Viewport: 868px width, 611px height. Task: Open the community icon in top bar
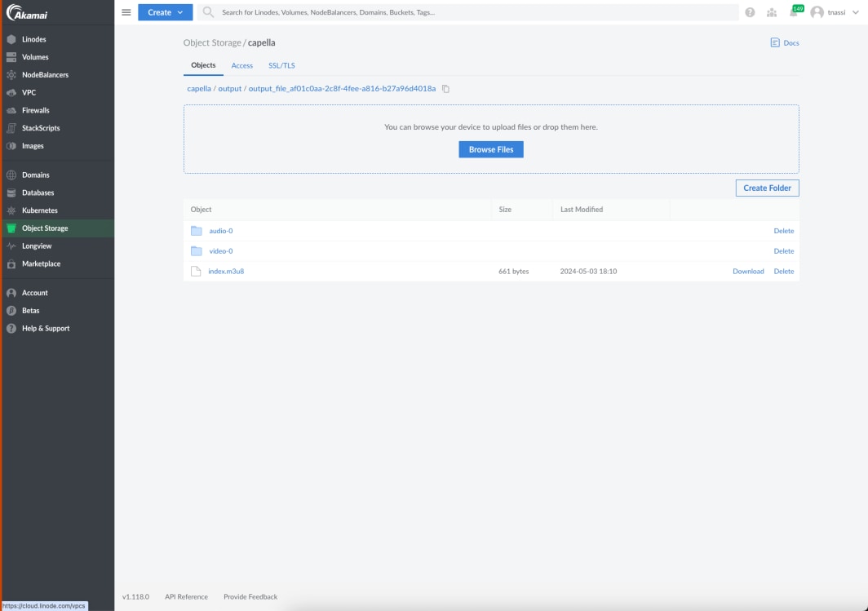(x=772, y=12)
